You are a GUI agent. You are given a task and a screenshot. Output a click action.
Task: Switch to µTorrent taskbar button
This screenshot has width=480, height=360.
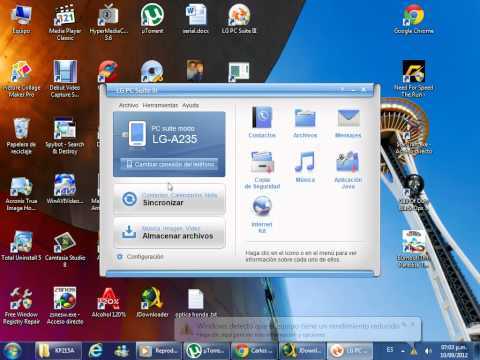[206, 351]
